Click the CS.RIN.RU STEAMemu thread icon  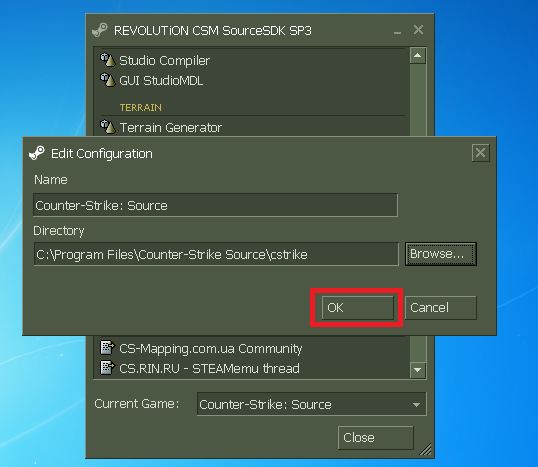107,367
